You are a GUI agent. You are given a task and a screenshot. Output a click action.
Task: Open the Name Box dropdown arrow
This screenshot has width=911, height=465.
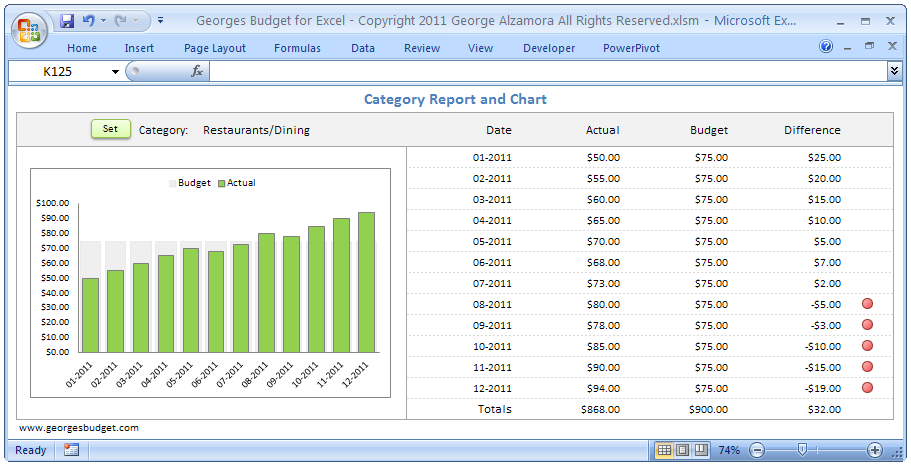pyautogui.click(x=115, y=71)
